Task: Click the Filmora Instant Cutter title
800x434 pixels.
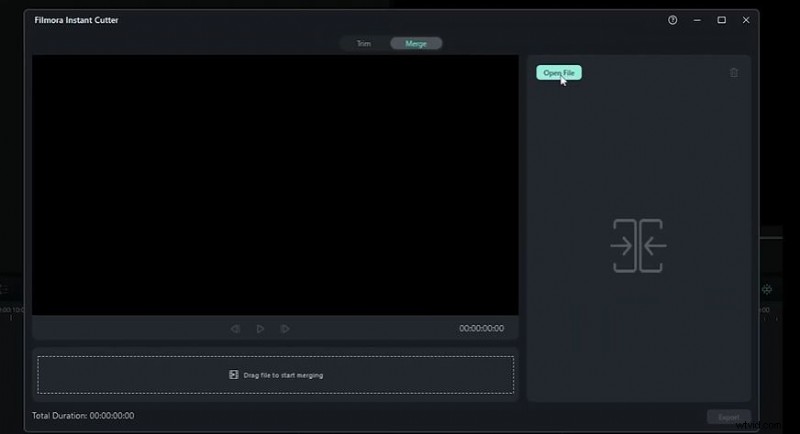Action: pyautogui.click(x=77, y=20)
